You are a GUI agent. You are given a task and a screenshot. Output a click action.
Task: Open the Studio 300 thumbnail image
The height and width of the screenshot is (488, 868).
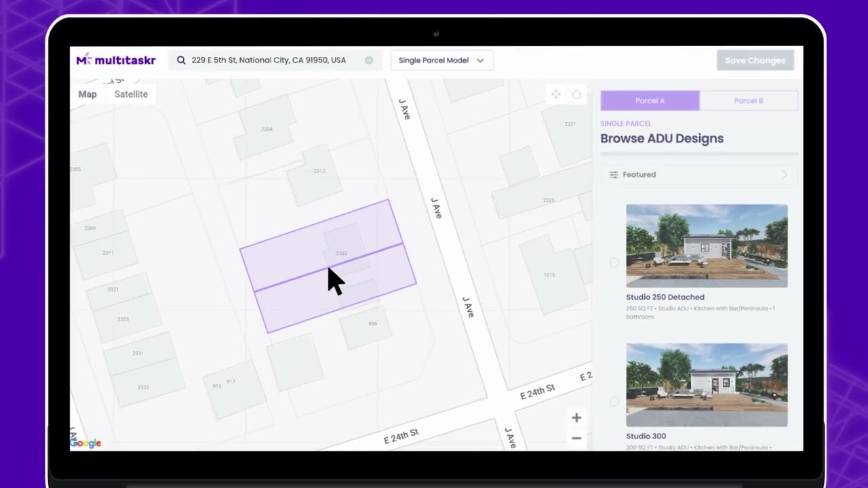click(707, 385)
